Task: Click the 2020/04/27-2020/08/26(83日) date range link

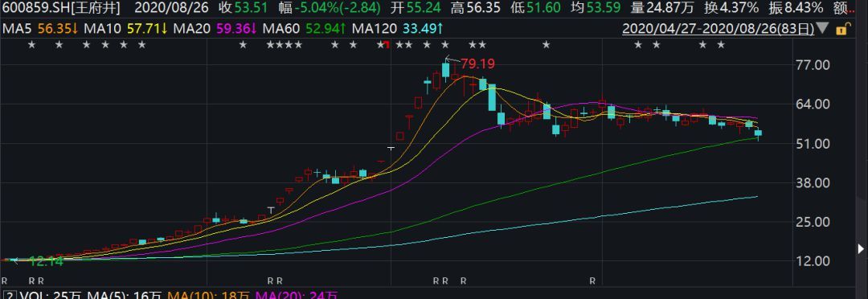Action: point(718,28)
